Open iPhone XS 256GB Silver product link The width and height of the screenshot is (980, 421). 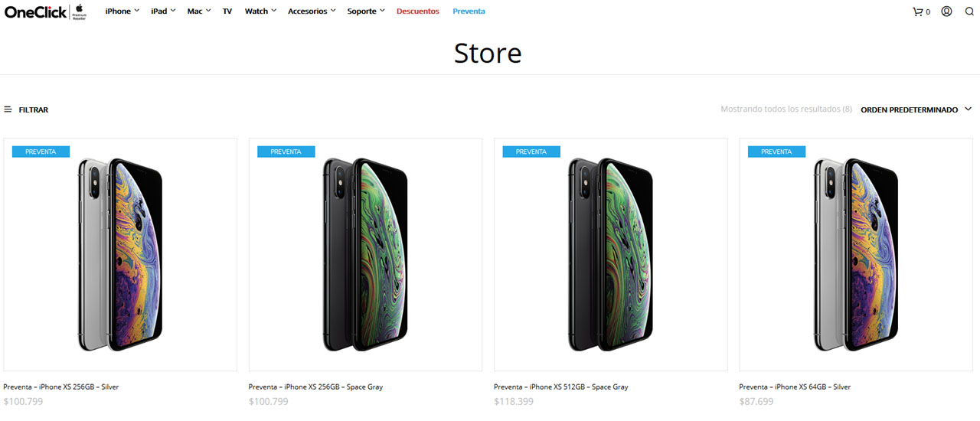point(61,387)
